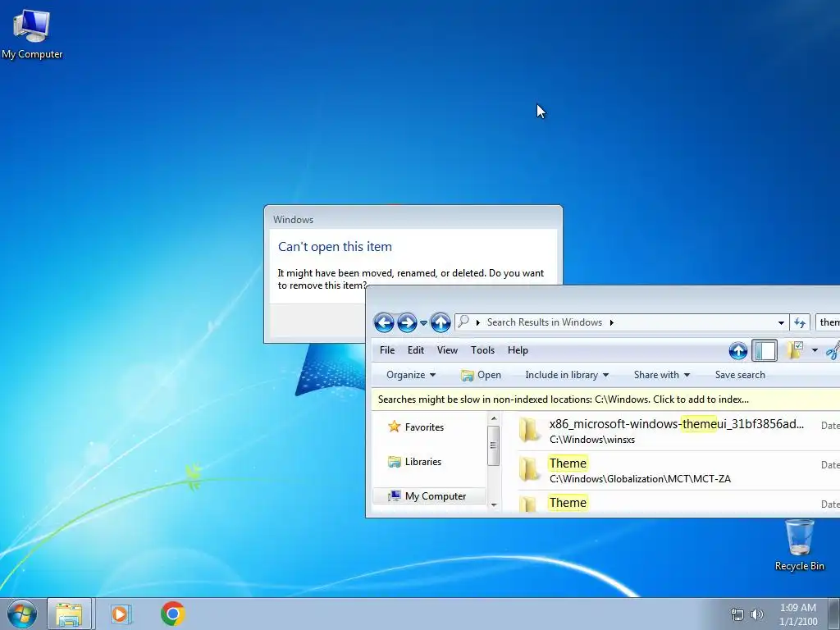Expand the Share with dropdown
The image size is (840, 630).
click(x=662, y=375)
